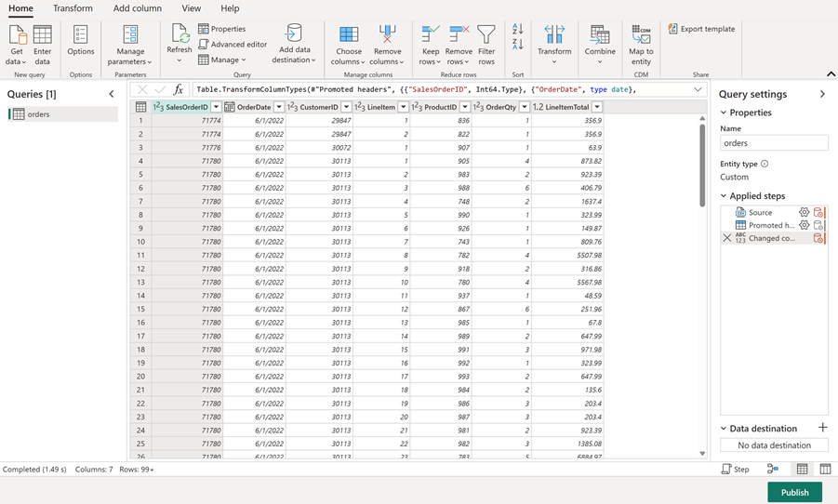Open the OrderQty column filter dropdown
Image resolution: width=838 pixels, height=504 pixels.
[x=525, y=107]
